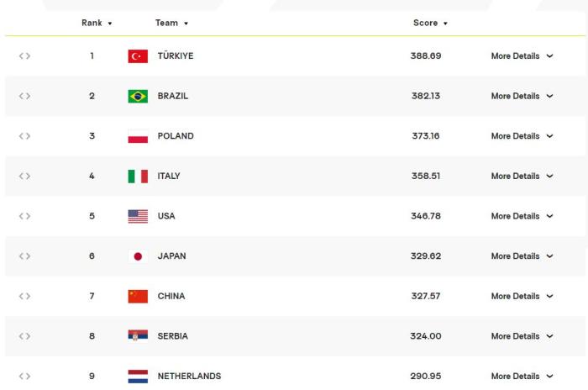Click the Serbia flag icon

(138, 336)
